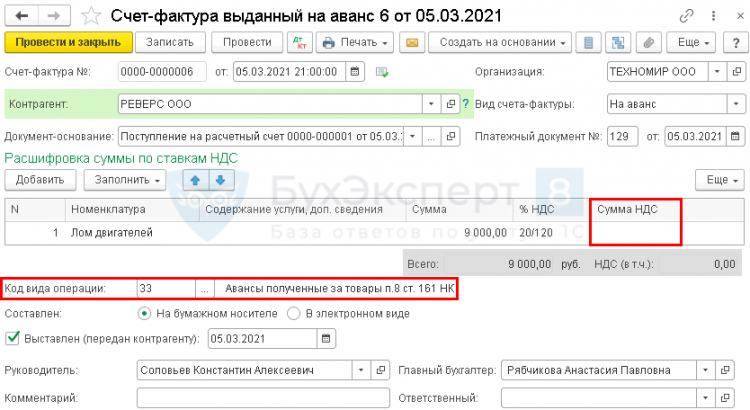Open Главный бухгалтер Рябчикова card

click(725, 370)
